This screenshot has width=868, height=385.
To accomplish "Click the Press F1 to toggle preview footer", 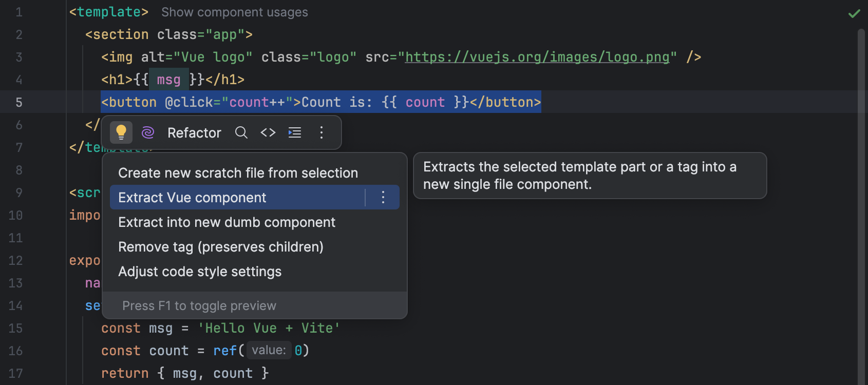I will pos(199,305).
